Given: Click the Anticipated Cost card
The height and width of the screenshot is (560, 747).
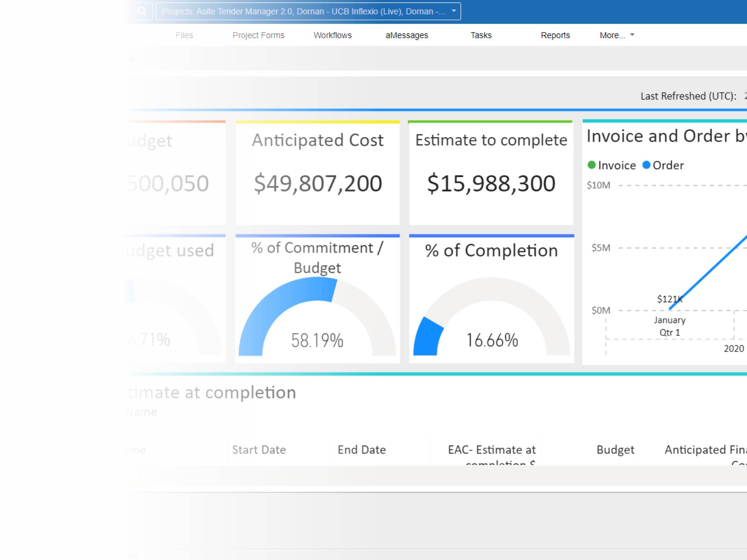Looking at the screenshot, I should pyautogui.click(x=317, y=171).
